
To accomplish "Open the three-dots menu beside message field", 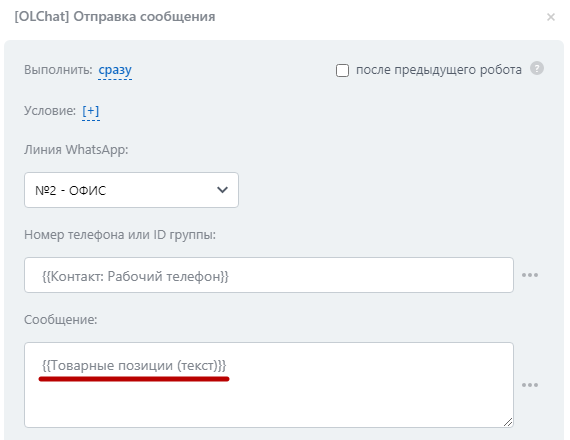I will 530,385.
